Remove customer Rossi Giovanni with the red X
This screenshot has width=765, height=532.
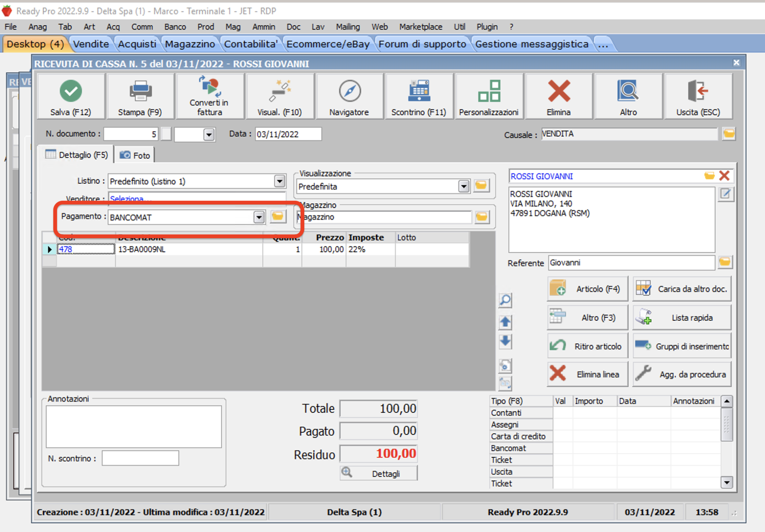coord(725,175)
